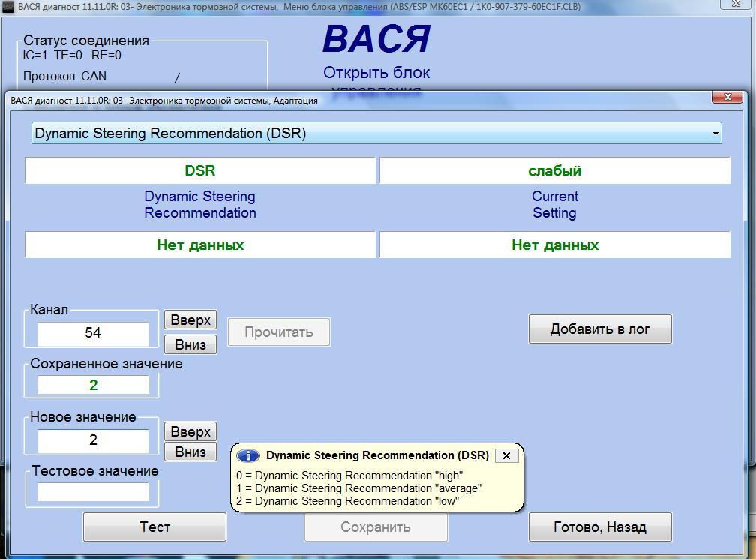Increase the channel number with Вверх
Viewport: 756px width, 559px height.
(190, 320)
